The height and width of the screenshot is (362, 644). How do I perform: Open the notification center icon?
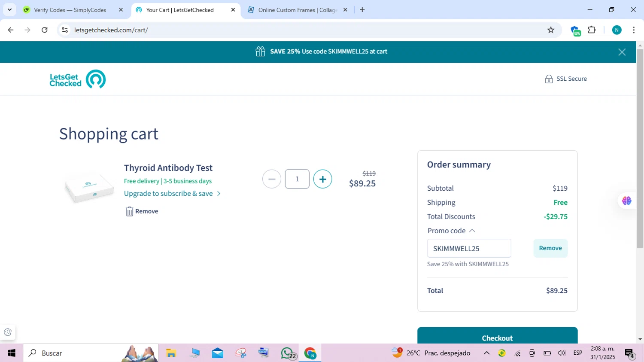(x=630, y=353)
